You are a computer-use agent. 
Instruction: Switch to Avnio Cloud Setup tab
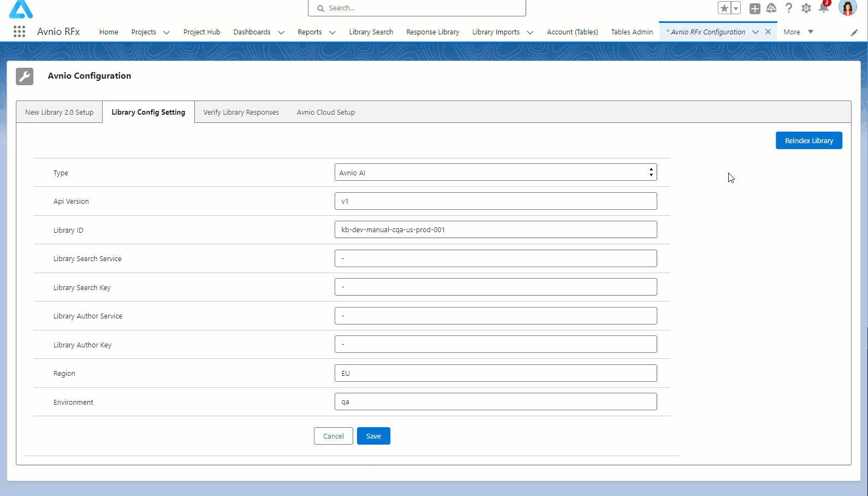326,112
